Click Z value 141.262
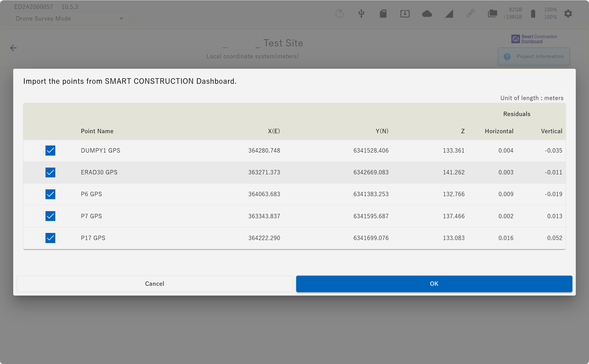 pyautogui.click(x=454, y=172)
